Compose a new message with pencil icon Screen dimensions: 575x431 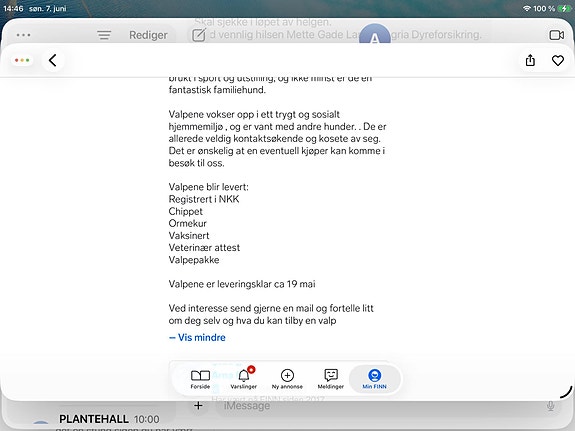199,35
